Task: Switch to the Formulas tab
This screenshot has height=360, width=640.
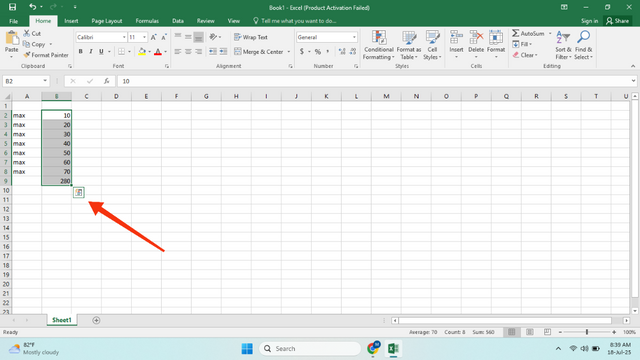Action: click(147, 21)
